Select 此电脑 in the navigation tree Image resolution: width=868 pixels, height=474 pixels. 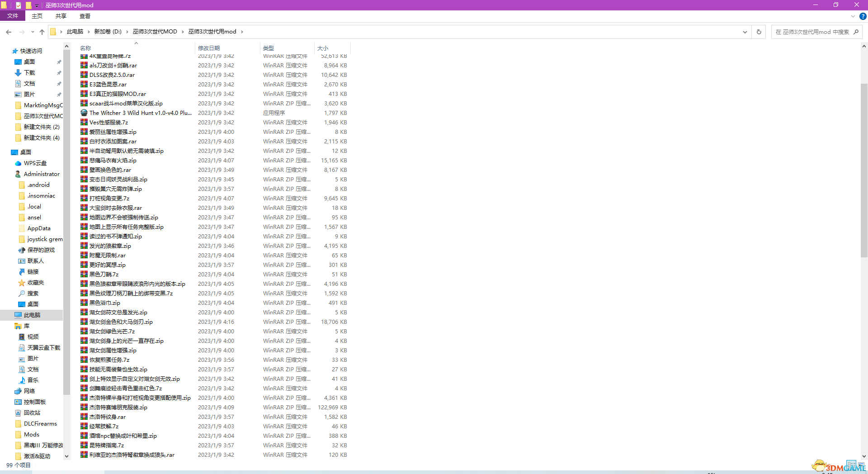[x=32, y=315]
